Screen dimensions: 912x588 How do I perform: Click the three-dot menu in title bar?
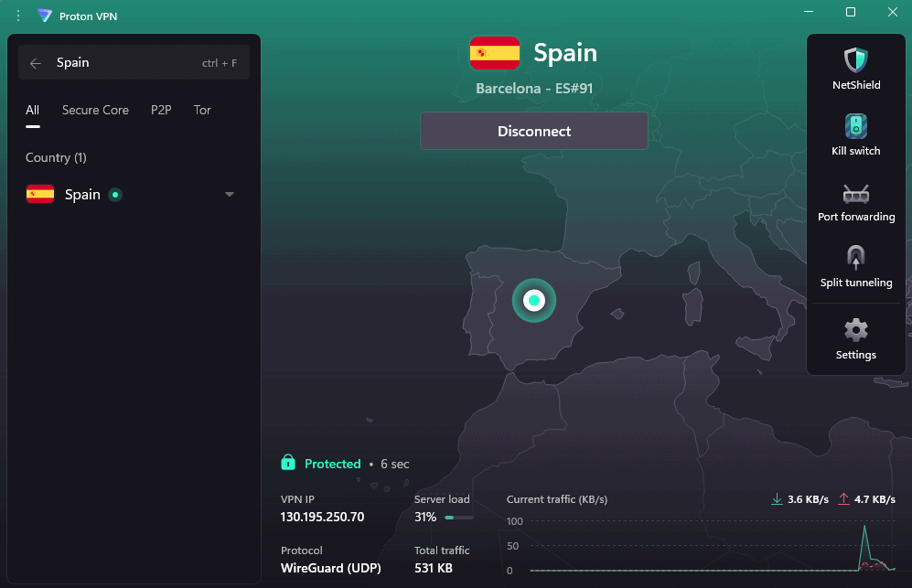18,16
